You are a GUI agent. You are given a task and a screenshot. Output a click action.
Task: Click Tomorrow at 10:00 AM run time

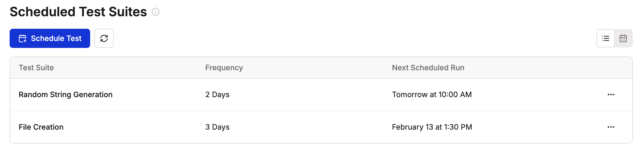click(432, 95)
